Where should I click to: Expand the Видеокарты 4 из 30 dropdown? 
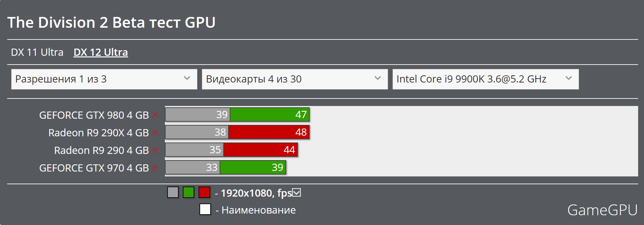(x=295, y=79)
